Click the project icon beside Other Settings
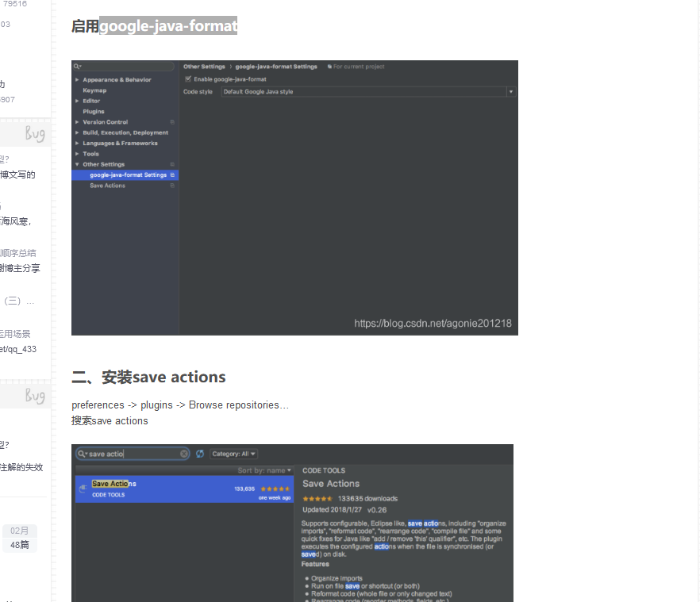This screenshot has width=700, height=602. pos(172,164)
